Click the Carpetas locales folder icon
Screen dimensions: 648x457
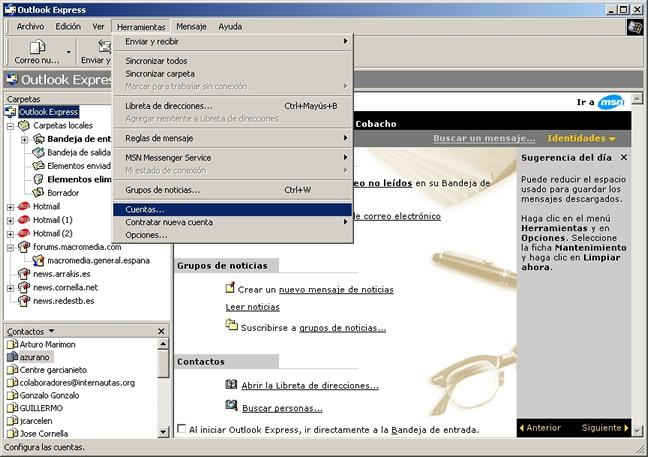pyautogui.click(x=24, y=125)
